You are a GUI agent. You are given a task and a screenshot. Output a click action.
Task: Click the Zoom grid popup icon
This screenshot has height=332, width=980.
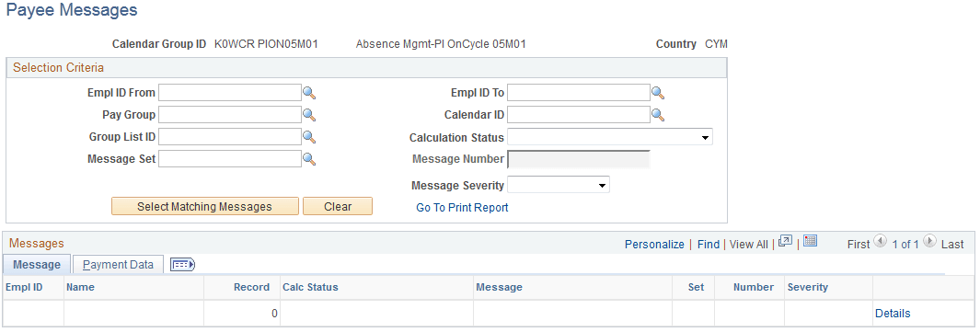(786, 242)
